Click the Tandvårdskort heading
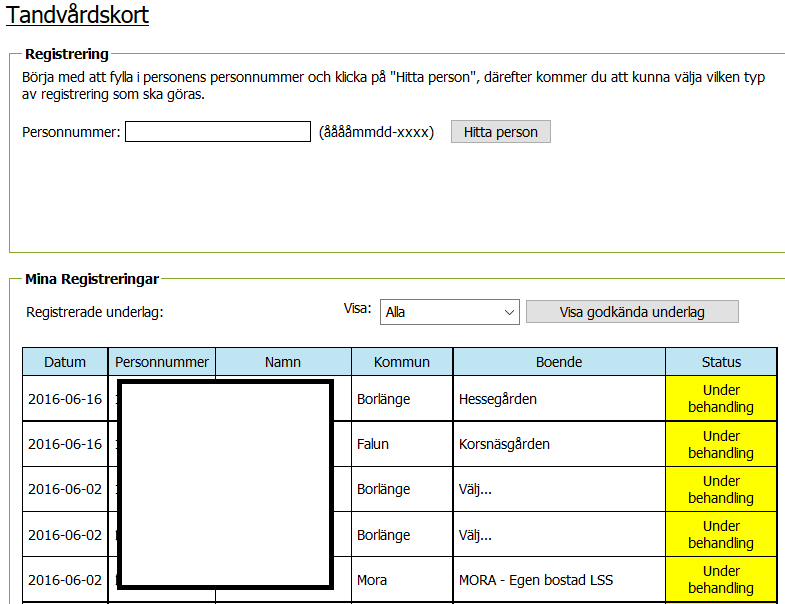This screenshot has height=604, width=785. pyautogui.click(x=77, y=15)
